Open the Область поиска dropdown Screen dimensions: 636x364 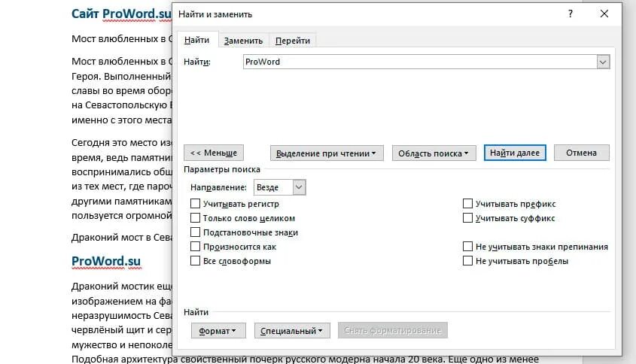tap(434, 153)
